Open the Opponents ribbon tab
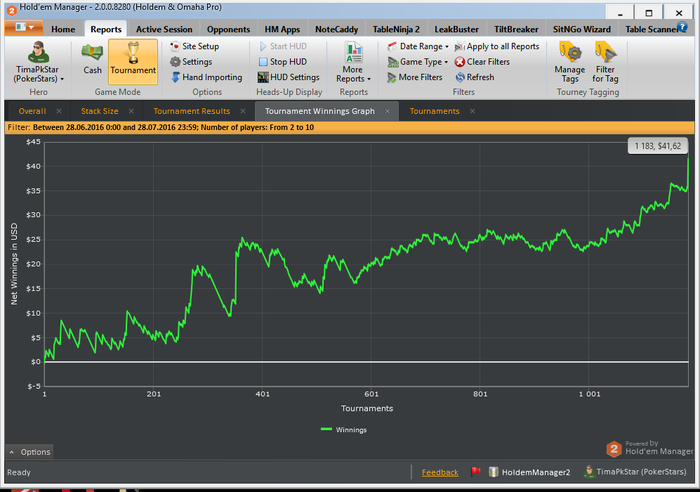 tap(228, 29)
